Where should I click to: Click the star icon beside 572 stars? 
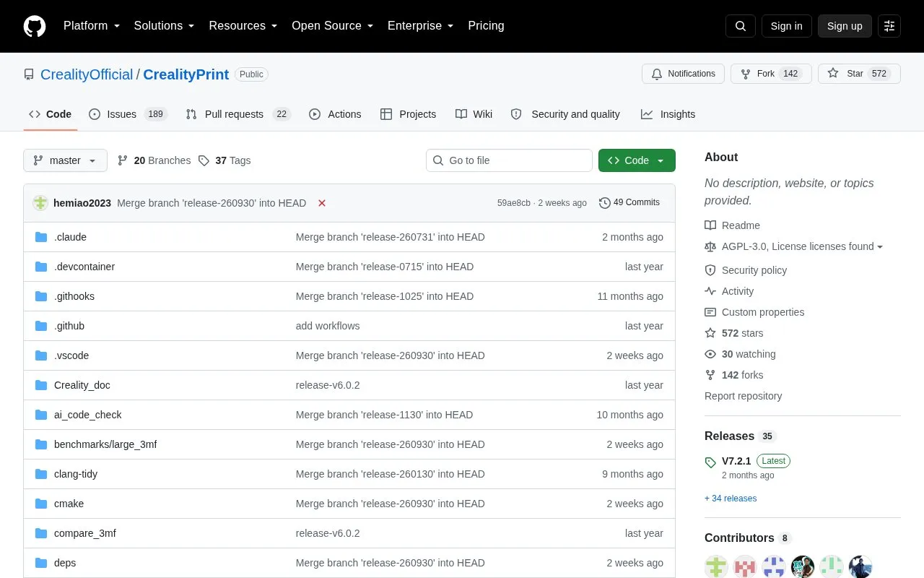coord(710,333)
